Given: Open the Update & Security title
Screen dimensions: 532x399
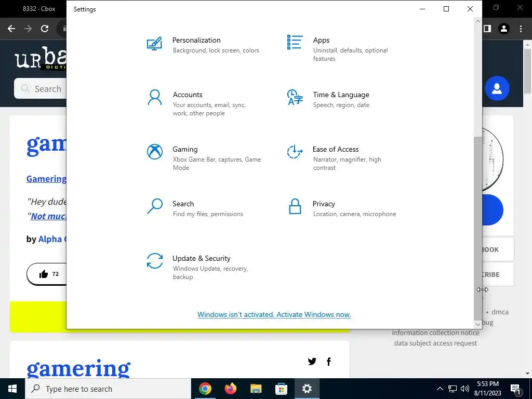Looking at the screenshot, I should tap(202, 258).
